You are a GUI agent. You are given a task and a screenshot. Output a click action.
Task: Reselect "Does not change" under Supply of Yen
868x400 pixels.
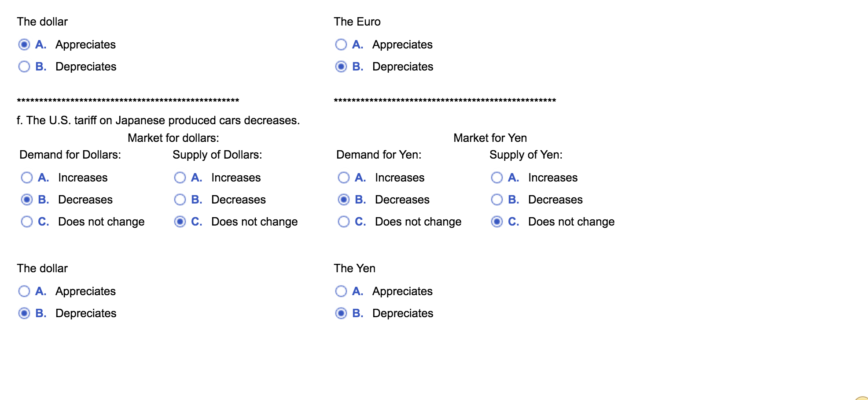[497, 222]
